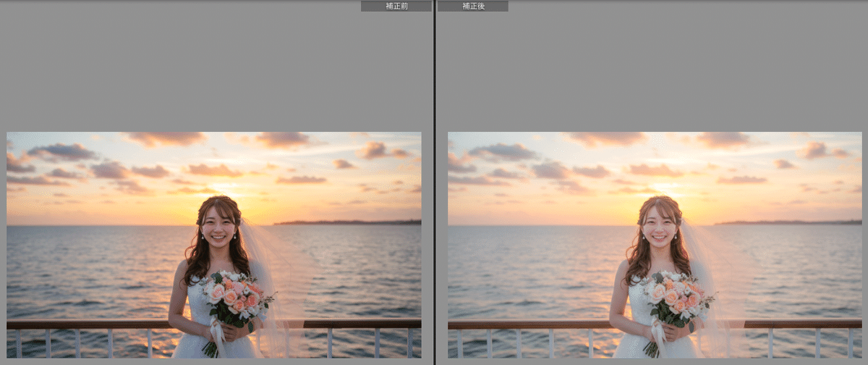This screenshot has width=868, height=365.
Task: Click the 補正前 label
Action: [396, 6]
